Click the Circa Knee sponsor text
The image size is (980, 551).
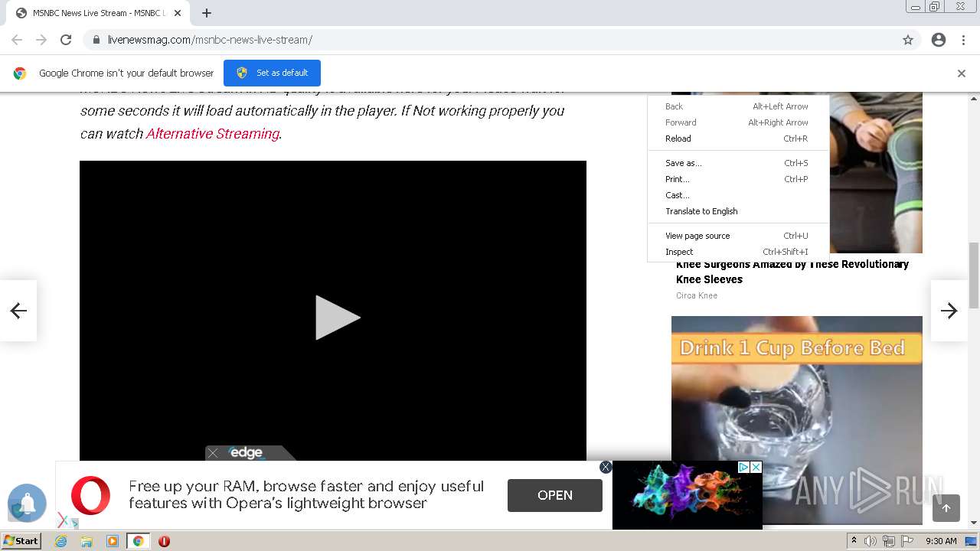click(x=697, y=295)
